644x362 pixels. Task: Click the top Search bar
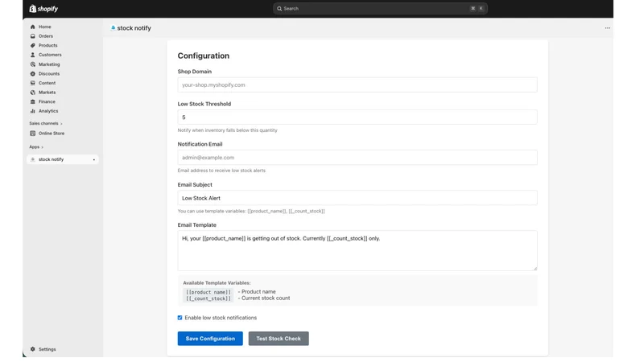tap(380, 9)
